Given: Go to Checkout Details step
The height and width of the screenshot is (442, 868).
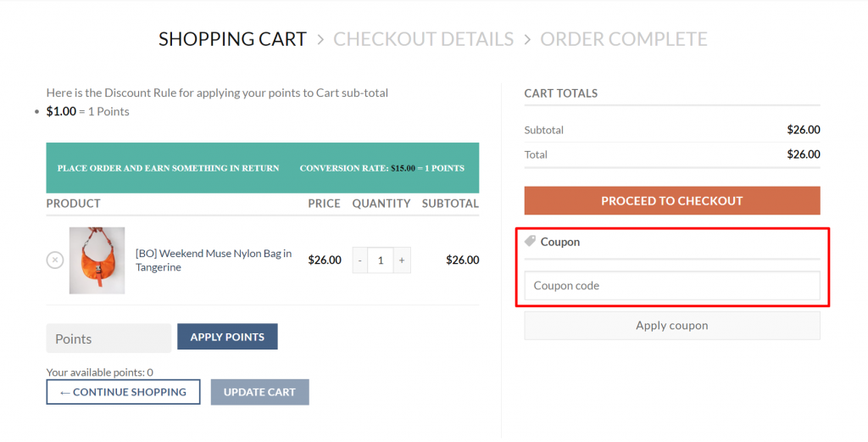Looking at the screenshot, I should [x=424, y=39].
